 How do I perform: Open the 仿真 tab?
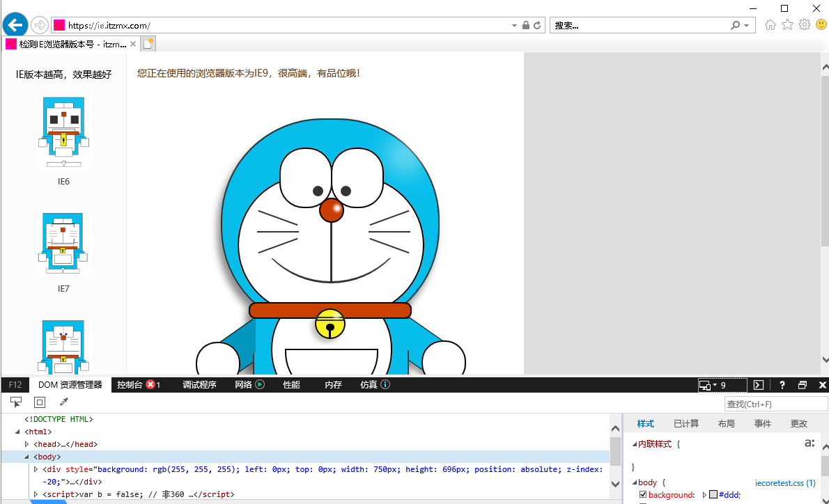click(369, 384)
